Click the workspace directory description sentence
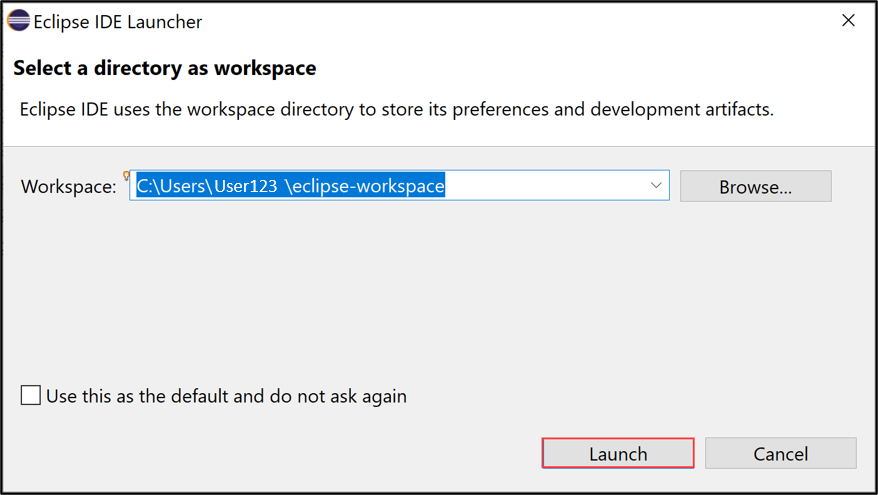The height and width of the screenshot is (495, 878). pos(396,109)
